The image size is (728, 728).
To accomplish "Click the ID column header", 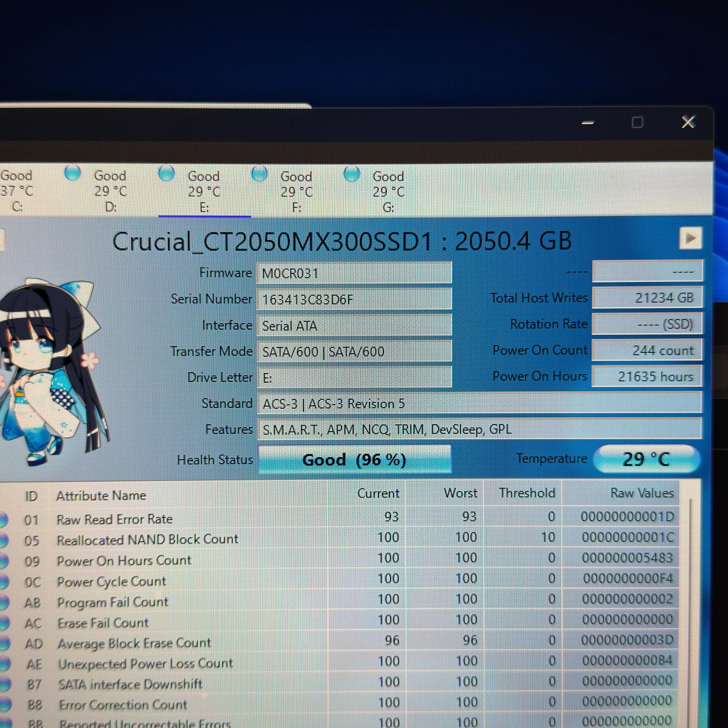I will tap(31, 496).
